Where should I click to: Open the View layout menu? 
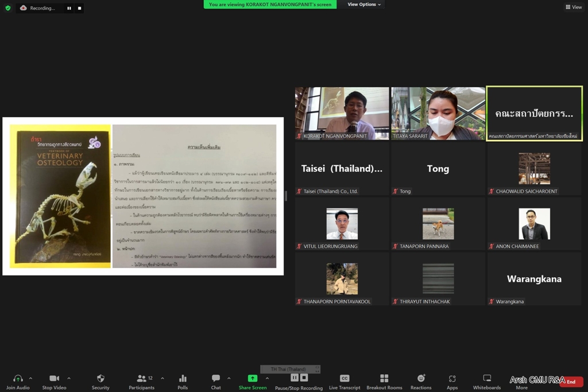click(574, 7)
